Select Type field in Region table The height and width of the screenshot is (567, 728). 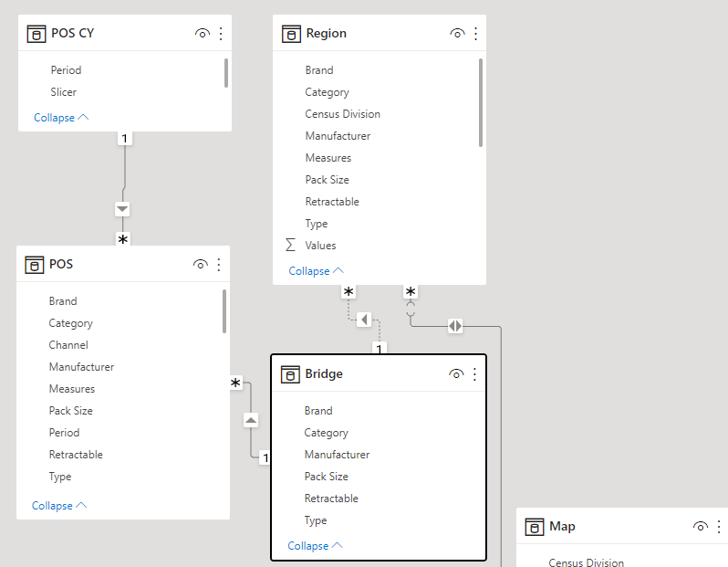click(x=317, y=224)
